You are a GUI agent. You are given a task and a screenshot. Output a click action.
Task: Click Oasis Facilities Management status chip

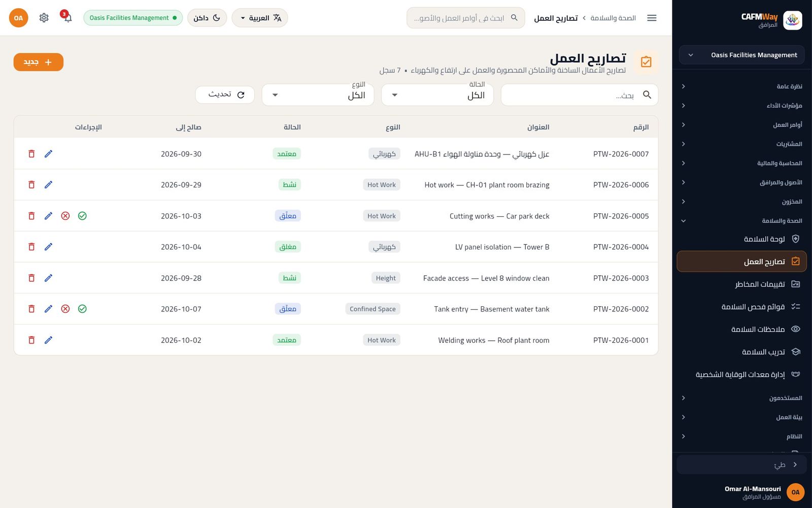133,18
